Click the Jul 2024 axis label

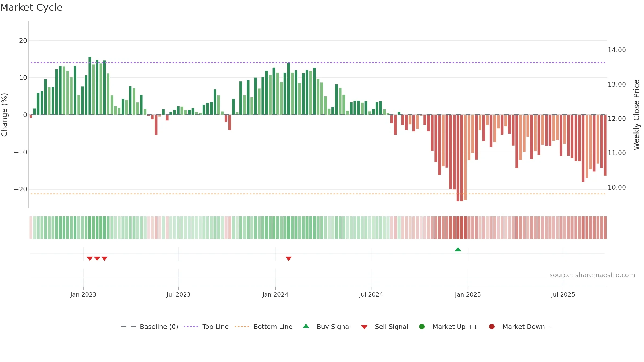click(x=371, y=294)
